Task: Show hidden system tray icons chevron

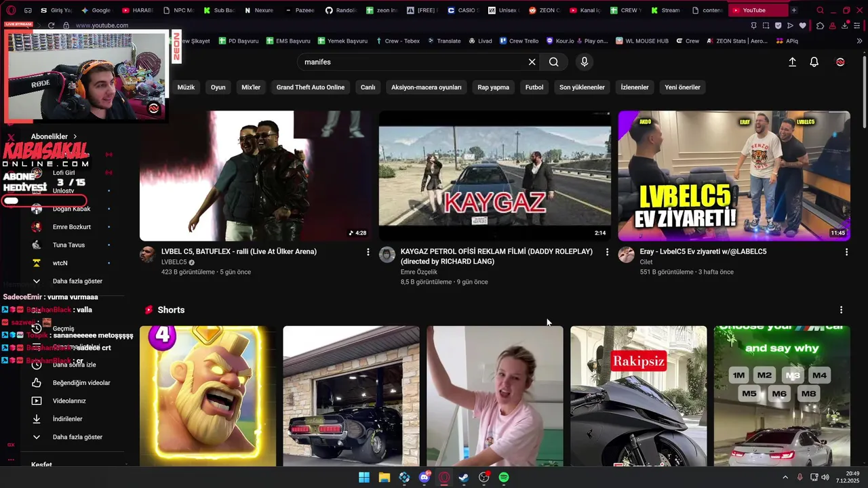Action: pos(785,477)
